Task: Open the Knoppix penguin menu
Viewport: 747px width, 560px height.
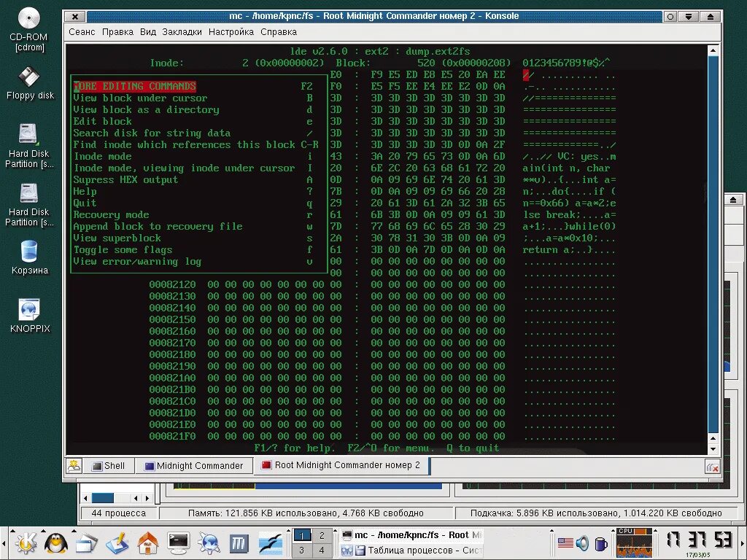Action: click(56, 542)
